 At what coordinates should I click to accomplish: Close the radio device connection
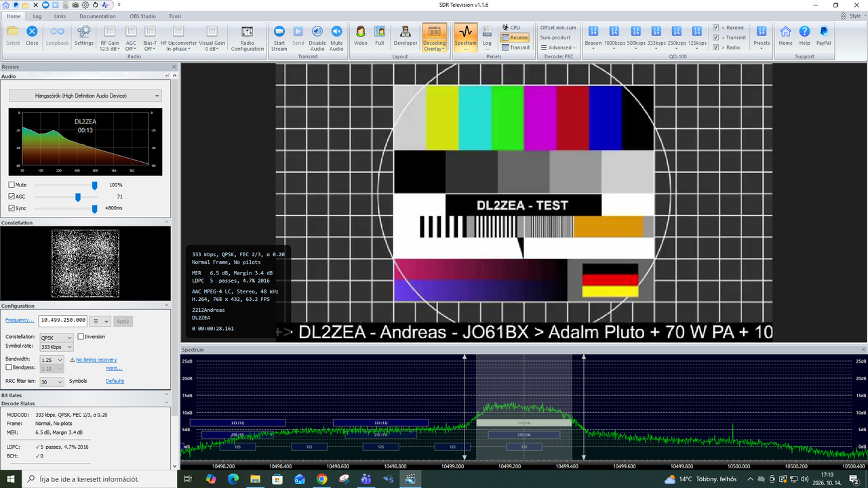tap(32, 36)
